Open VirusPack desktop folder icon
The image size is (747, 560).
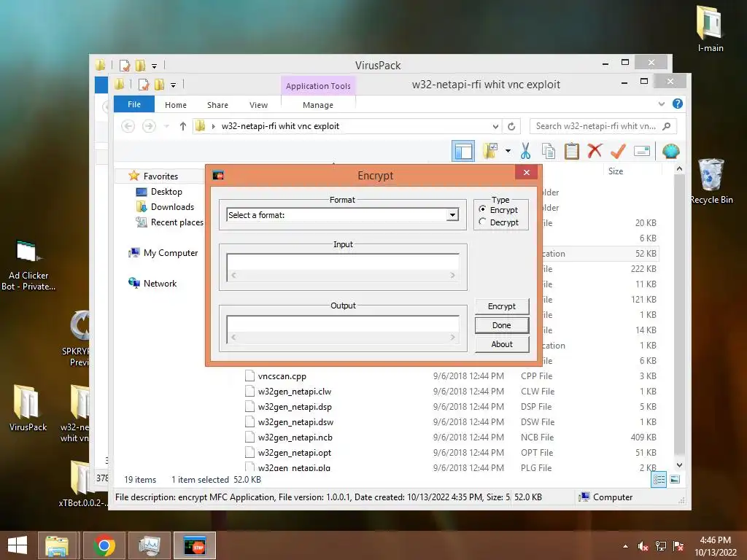(28, 408)
